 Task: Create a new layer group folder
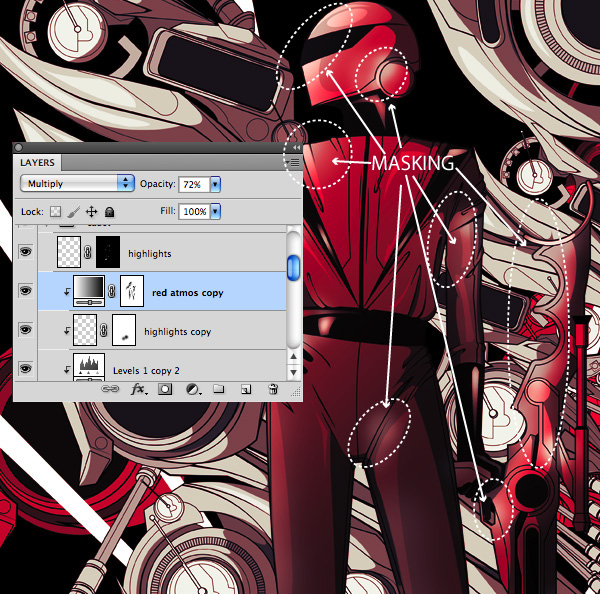coord(218,389)
